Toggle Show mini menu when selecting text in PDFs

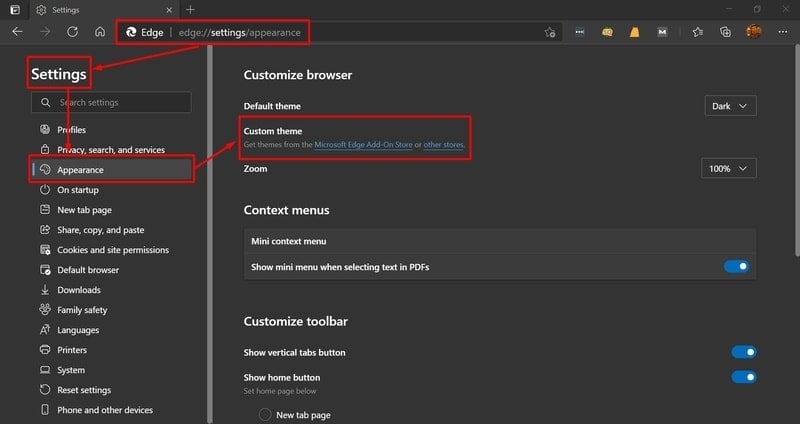click(x=737, y=266)
